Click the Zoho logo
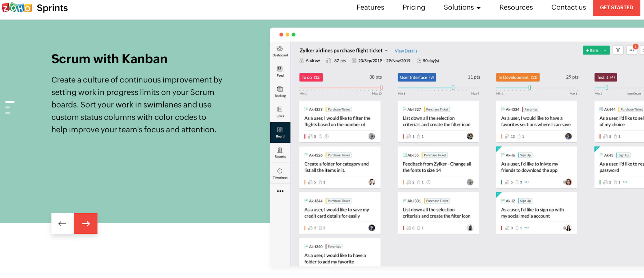The width and height of the screenshot is (644, 278). click(x=17, y=7)
